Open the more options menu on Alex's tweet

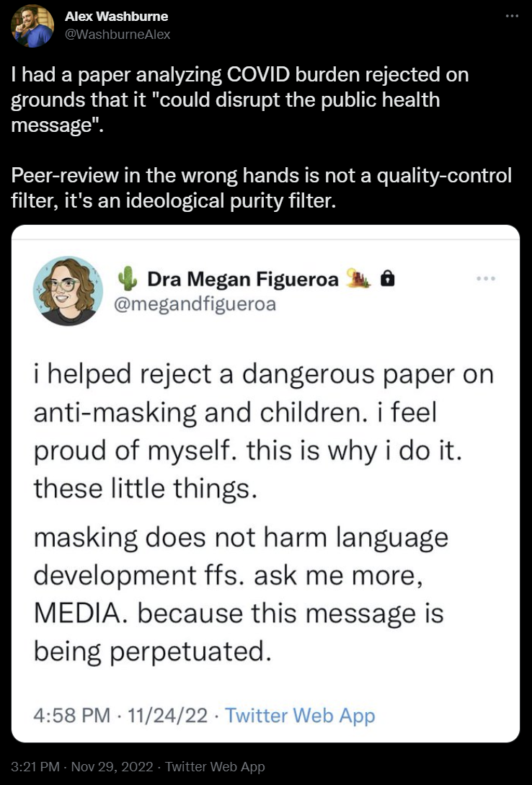coord(512,15)
